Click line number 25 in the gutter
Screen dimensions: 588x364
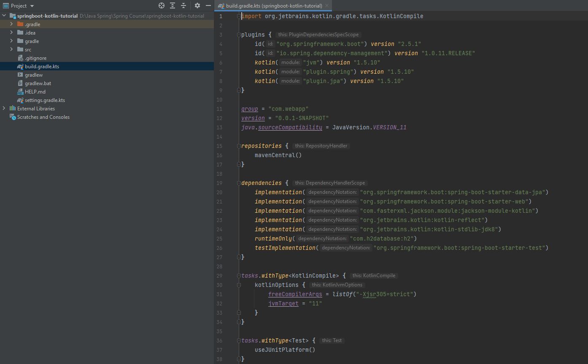point(219,238)
